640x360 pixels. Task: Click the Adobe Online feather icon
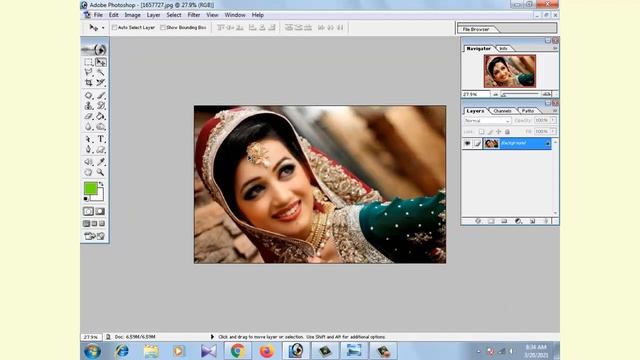[x=95, y=50]
